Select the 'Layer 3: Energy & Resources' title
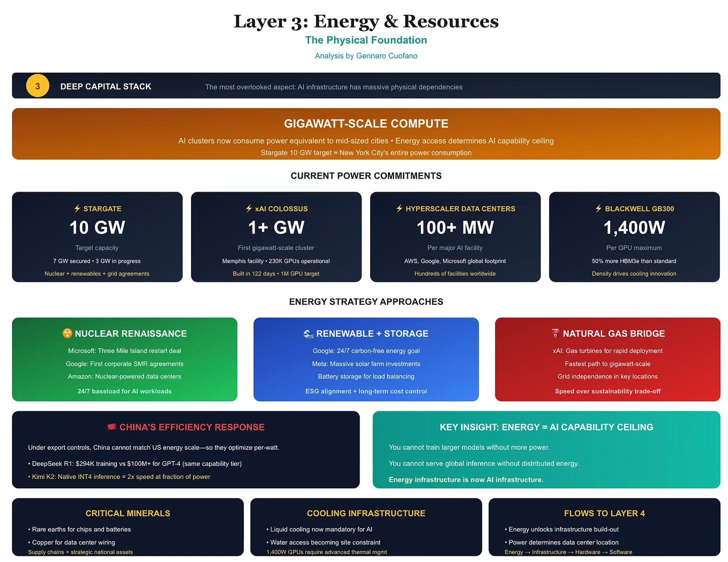Screen dimensions: 728x562 [x=366, y=21]
